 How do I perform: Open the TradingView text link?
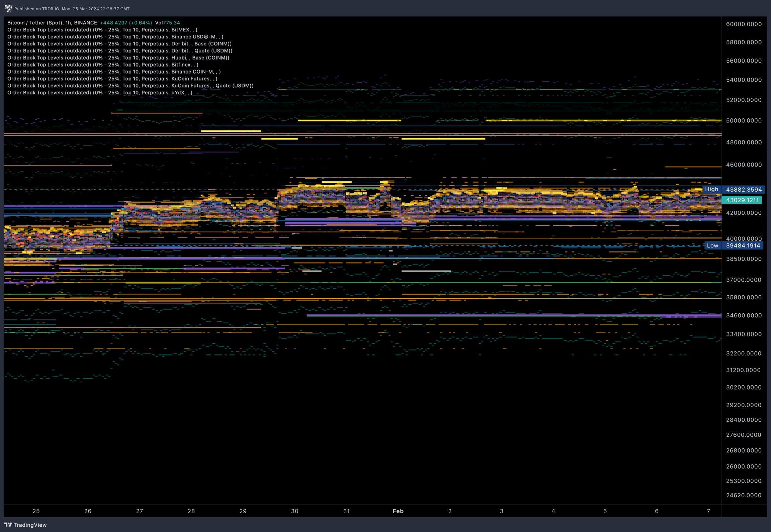tap(30, 525)
